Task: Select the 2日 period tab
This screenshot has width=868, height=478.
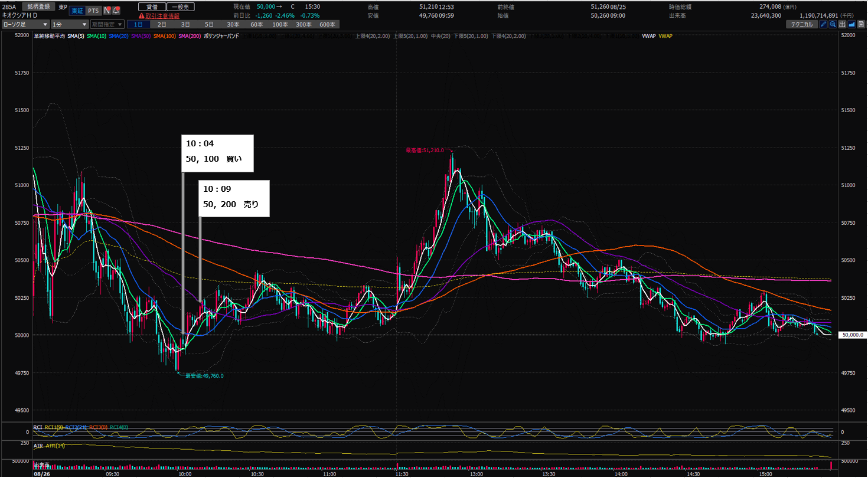Action: [x=162, y=25]
